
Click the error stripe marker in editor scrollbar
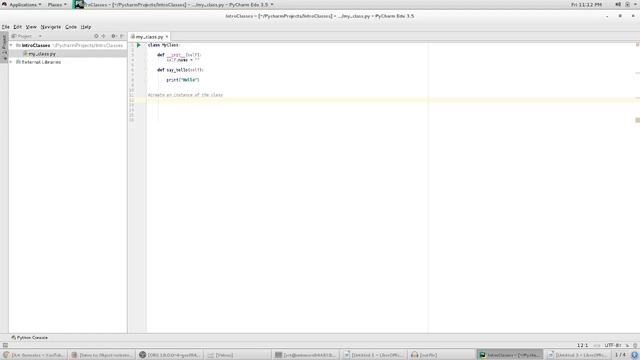638,120
